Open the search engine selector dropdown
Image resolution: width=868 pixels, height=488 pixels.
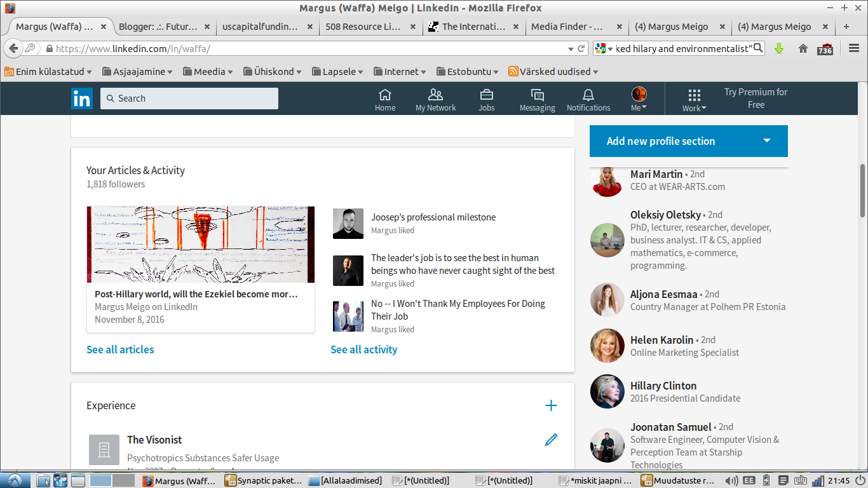click(604, 48)
